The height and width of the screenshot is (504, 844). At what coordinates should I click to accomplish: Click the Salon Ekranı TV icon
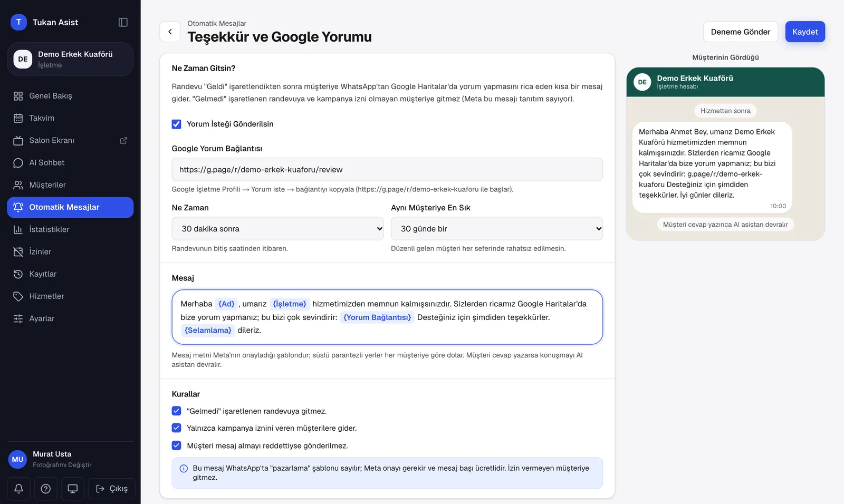(18, 140)
